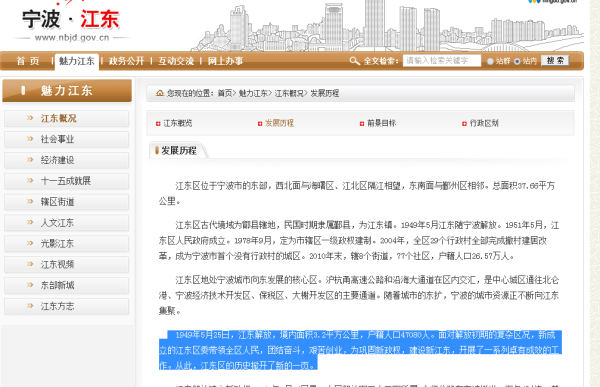Screen dimensions: 600x387
Task: Select the 站内 radio button
Action: pos(517,61)
